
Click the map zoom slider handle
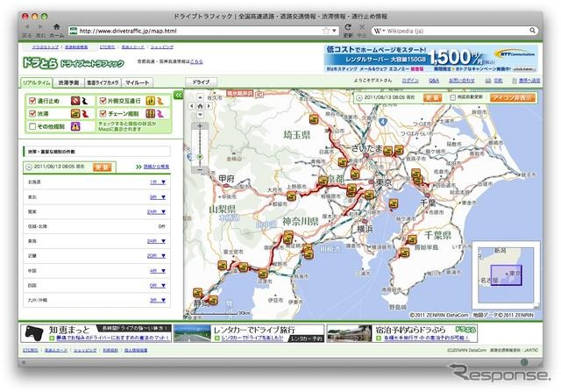200,157
